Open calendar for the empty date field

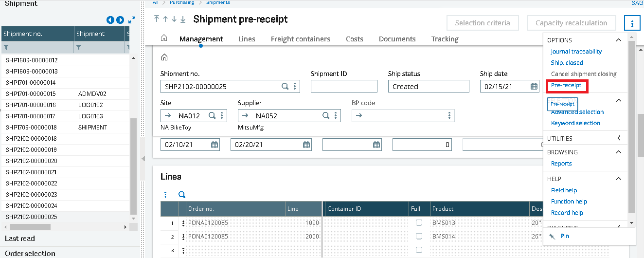pyautogui.click(x=376, y=145)
